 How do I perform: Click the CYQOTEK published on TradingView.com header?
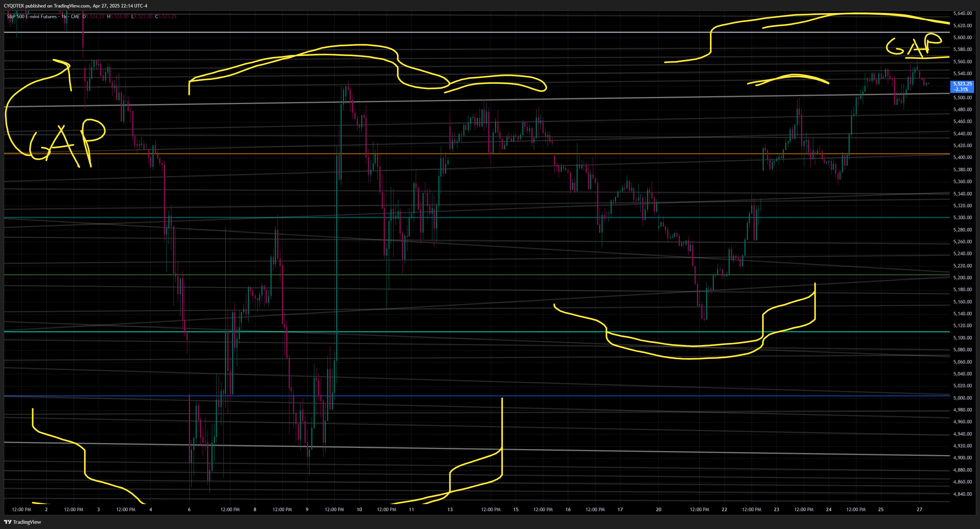point(76,6)
